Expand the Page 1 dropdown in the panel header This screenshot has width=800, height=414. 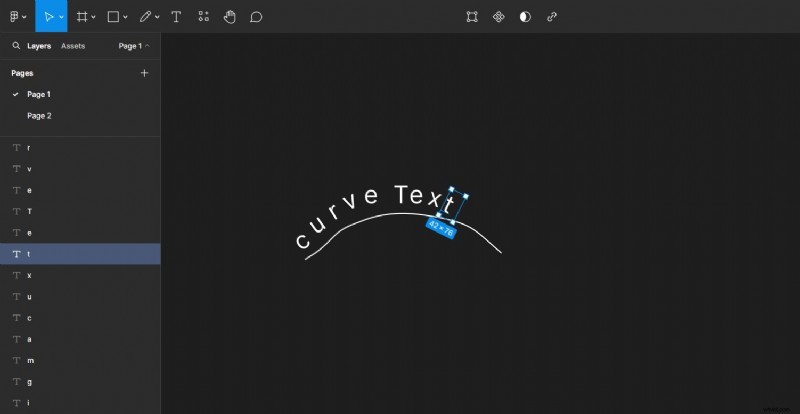pos(134,46)
